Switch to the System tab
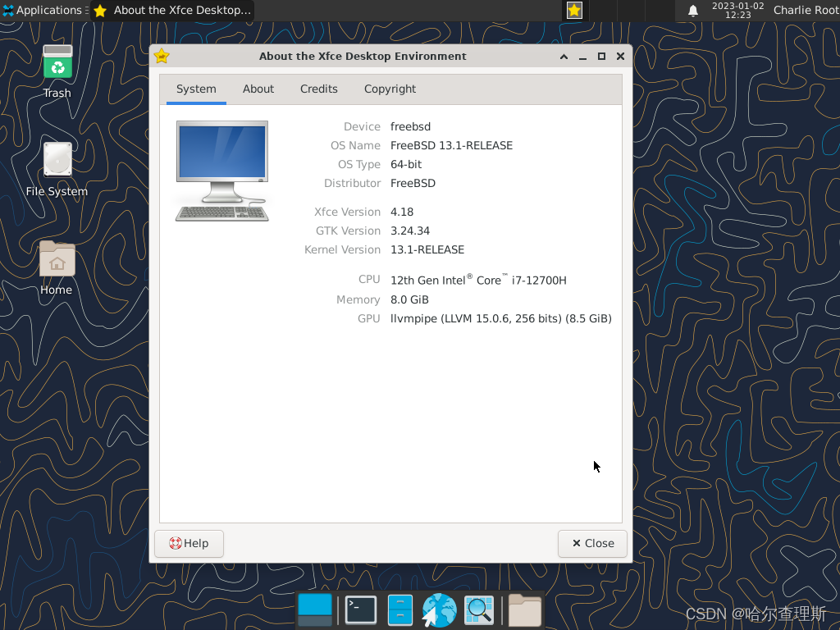The image size is (840, 630). click(196, 89)
